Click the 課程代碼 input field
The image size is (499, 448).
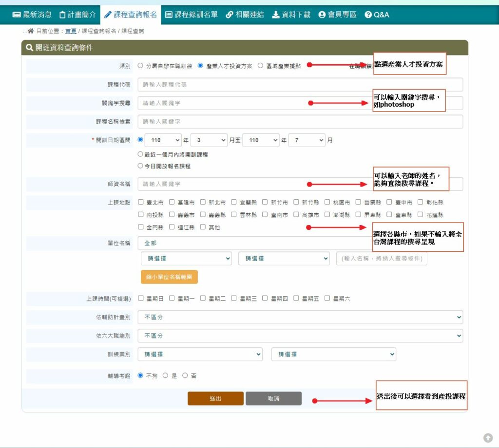coord(300,85)
